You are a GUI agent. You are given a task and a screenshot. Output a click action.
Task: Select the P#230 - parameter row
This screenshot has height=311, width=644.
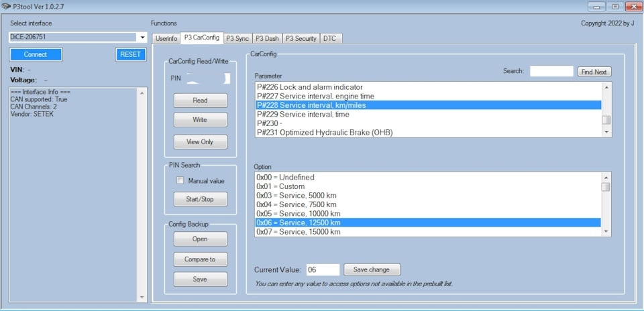428,123
